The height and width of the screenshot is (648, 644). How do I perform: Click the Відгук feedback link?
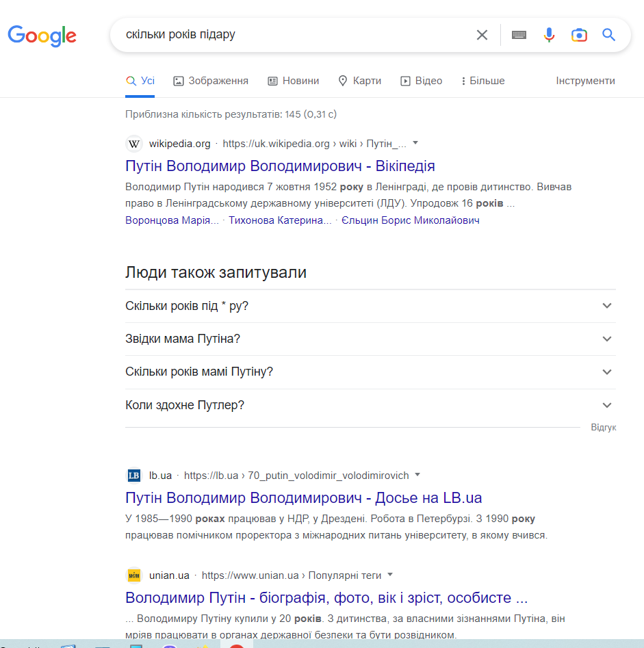click(604, 427)
